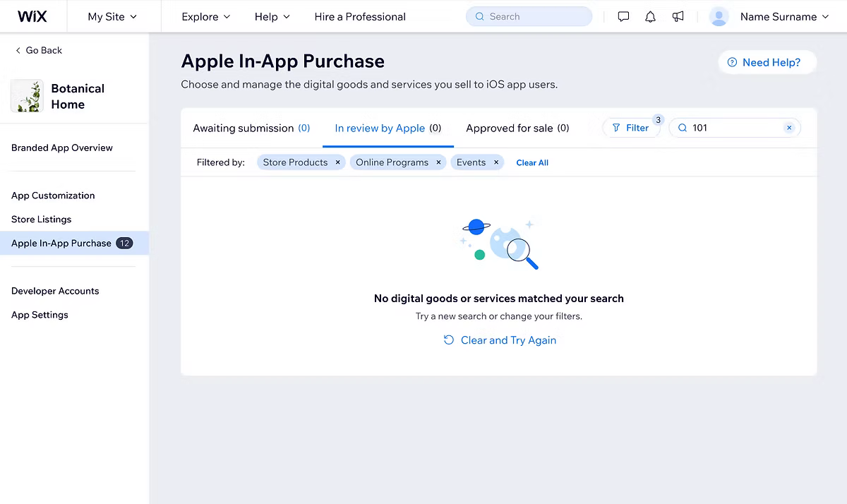Click Clear All filters link

click(x=532, y=162)
